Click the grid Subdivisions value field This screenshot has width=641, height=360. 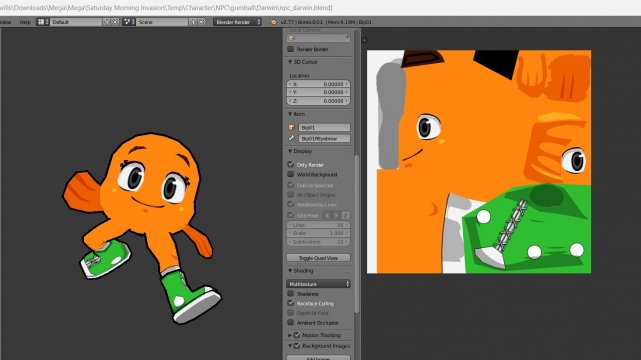pos(318,242)
